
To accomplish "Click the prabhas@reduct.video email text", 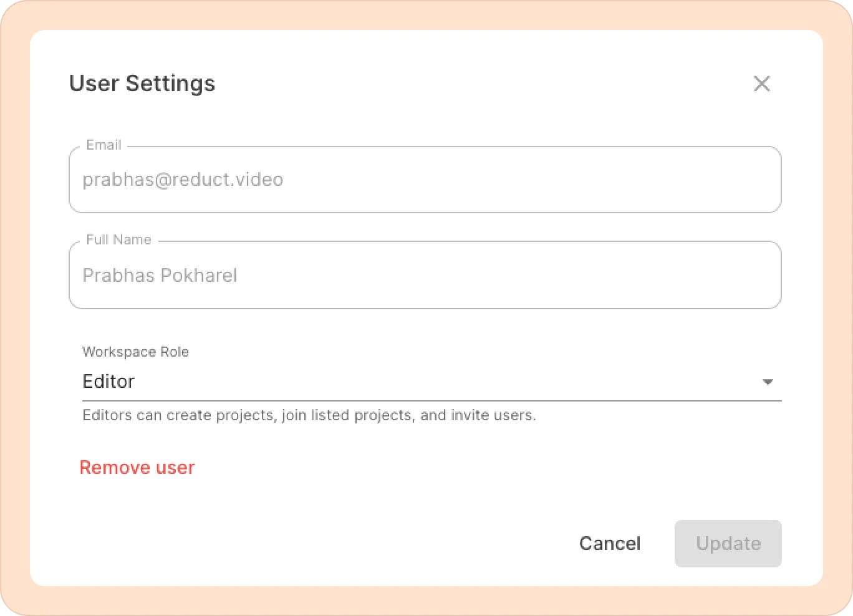I will tap(183, 180).
